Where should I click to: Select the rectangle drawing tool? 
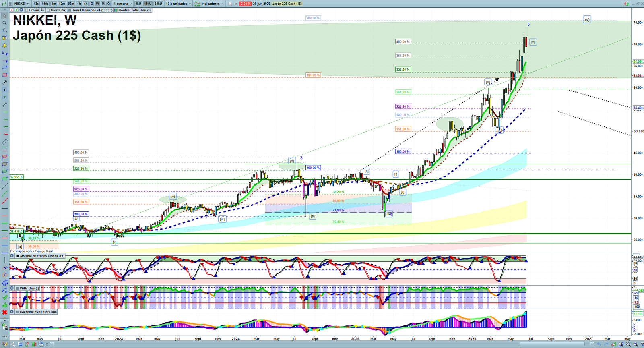(4, 75)
